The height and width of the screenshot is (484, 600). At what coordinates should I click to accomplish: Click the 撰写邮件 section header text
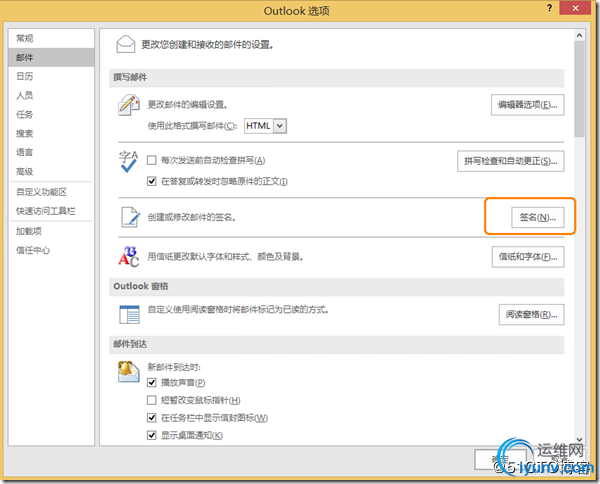(x=130, y=77)
